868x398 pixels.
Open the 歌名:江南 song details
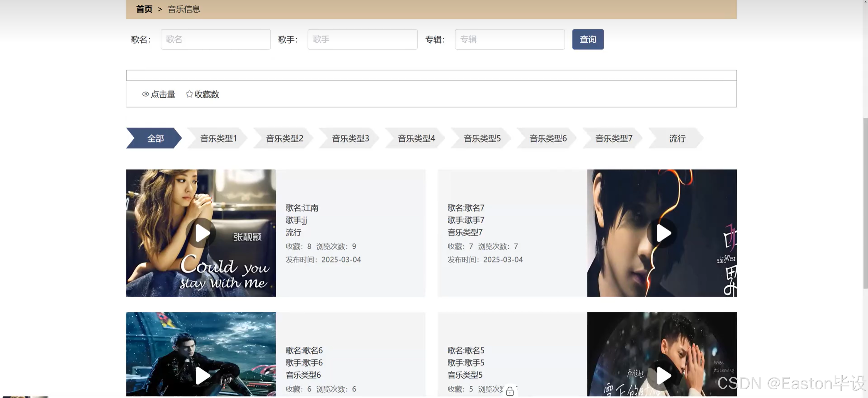(302, 208)
